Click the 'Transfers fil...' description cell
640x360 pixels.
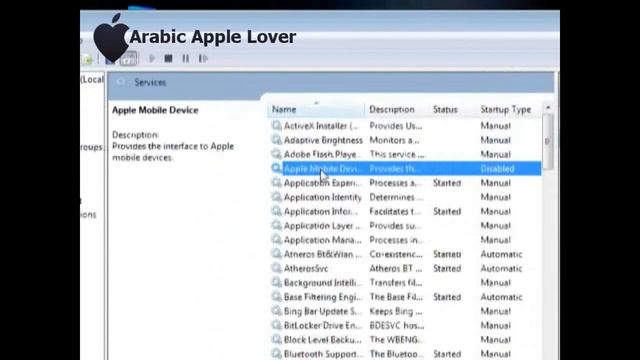[396, 282]
